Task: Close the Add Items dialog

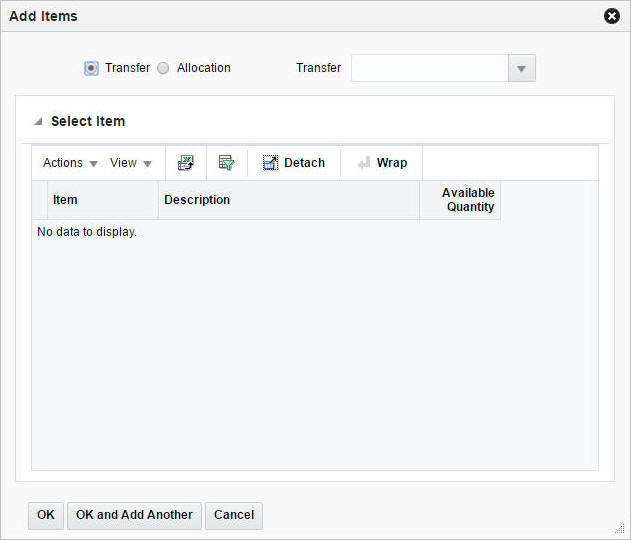Action: [612, 16]
